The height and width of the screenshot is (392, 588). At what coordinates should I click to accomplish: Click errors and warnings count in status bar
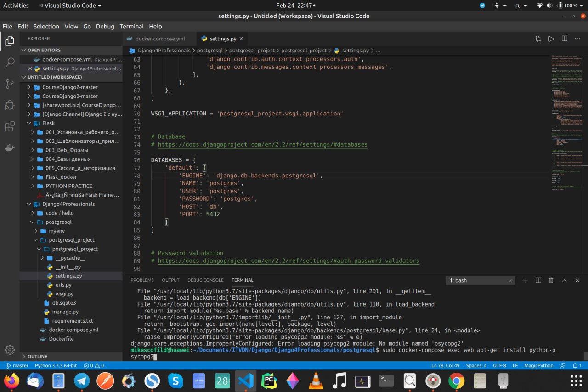click(x=94, y=365)
